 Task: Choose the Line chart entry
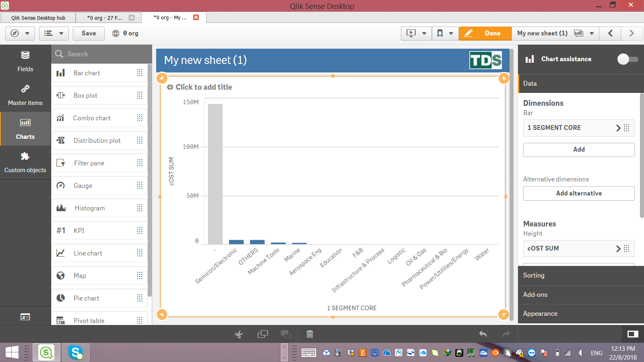(99, 253)
